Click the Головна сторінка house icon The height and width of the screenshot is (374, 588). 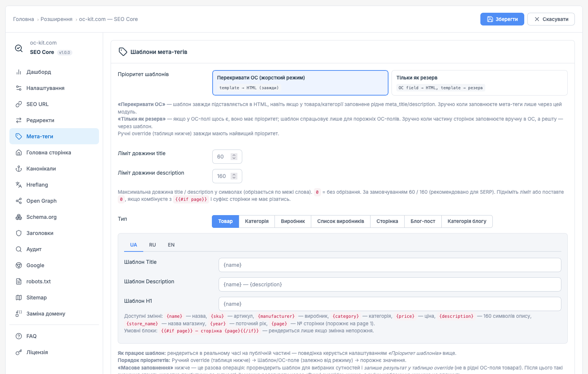tap(19, 153)
